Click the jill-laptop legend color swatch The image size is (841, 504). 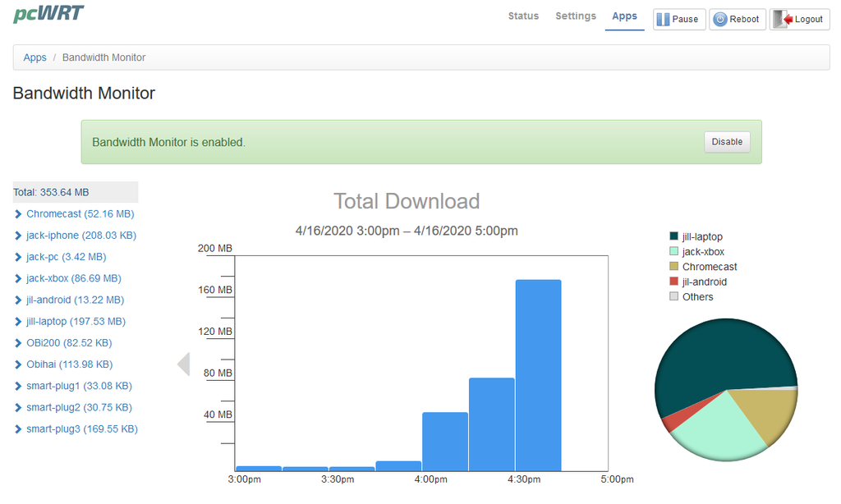pos(674,237)
